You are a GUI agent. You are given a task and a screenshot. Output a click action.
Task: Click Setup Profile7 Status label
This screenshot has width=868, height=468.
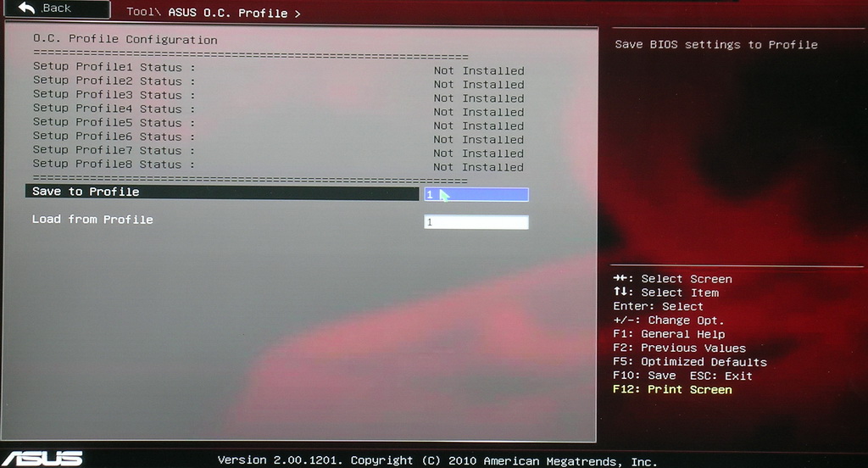pyautogui.click(x=114, y=150)
